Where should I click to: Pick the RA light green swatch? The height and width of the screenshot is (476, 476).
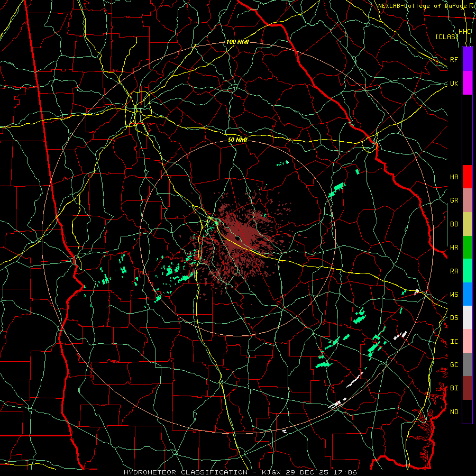point(467,271)
